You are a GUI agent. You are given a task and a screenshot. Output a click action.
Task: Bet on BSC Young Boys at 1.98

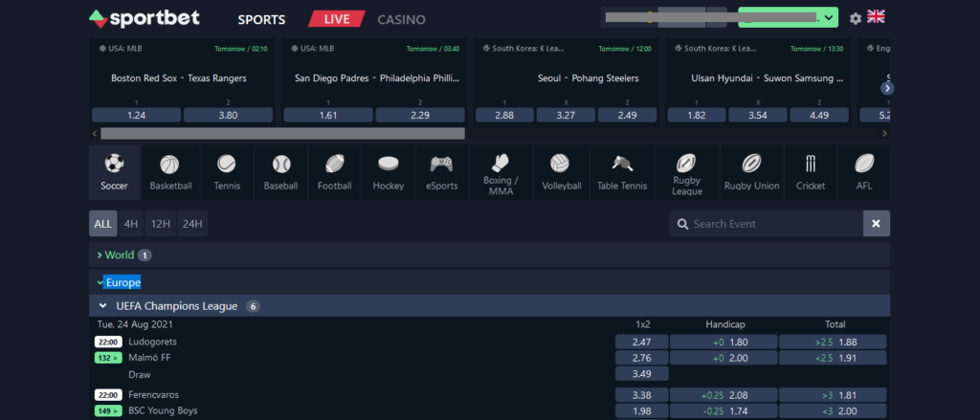pos(642,411)
